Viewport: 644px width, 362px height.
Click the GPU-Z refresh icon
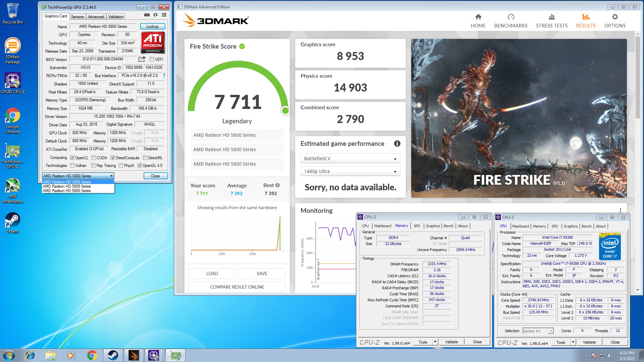click(155, 15)
